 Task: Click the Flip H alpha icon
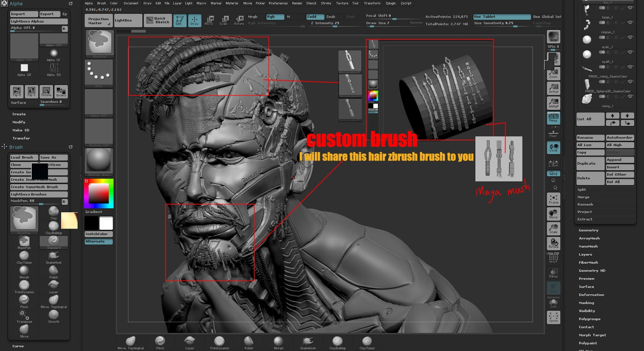click(17, 91)
